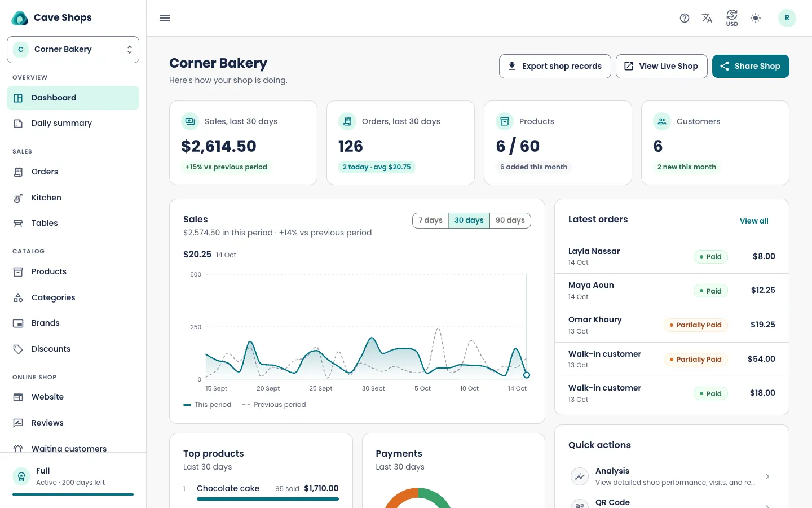The height and width of the screenshot is (508, 812).
Task: Click Export shop records button
Action: point(555,66)
